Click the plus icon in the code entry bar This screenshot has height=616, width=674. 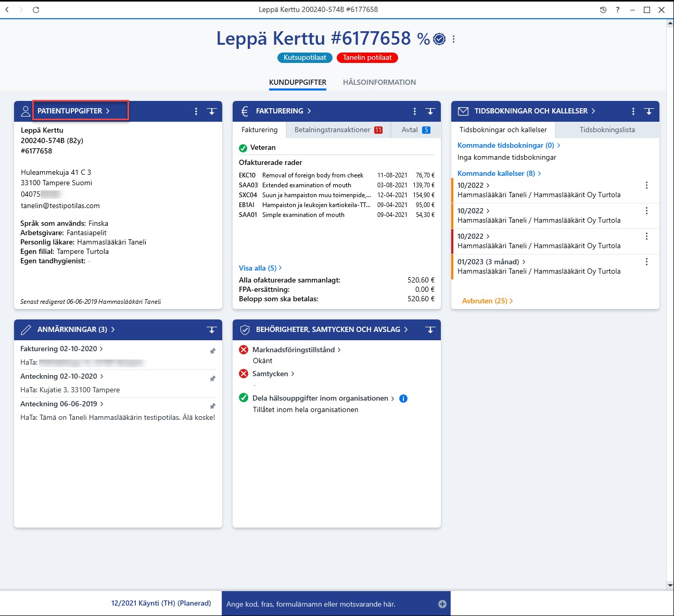point(442,604)
